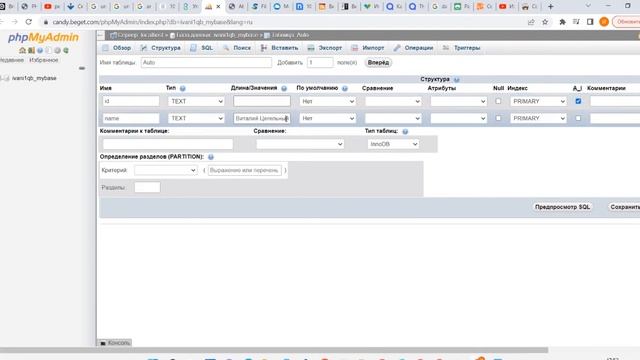Open Сравнение dropdown in id row
The height and width of the screenshot is (360, 640).
click(x=393, y=101)
